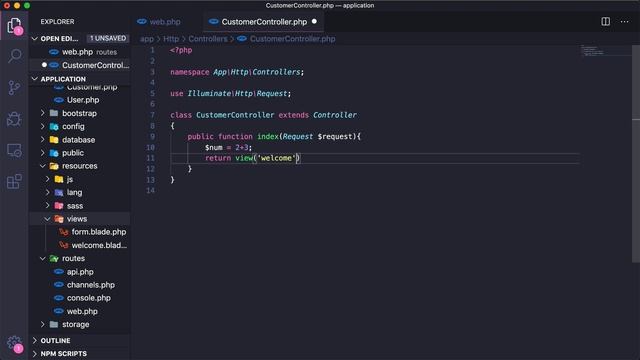Expand the Outline section

coord(35,340)
